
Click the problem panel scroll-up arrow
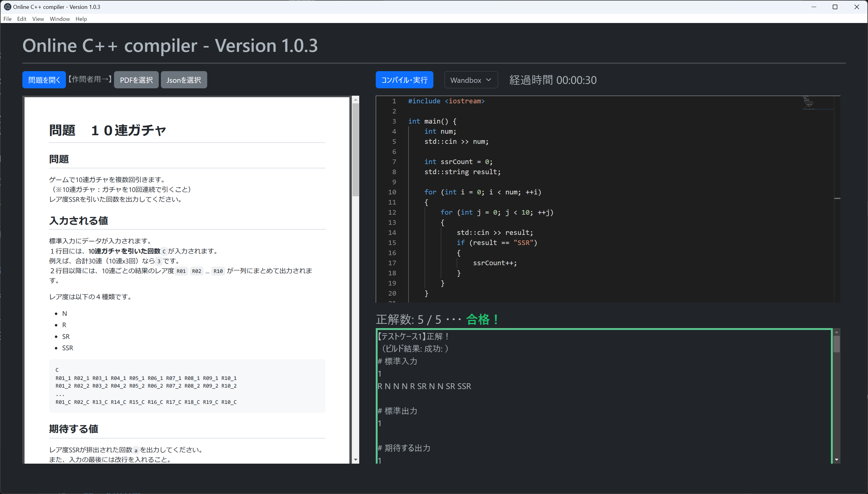pyautogui.click(x=355, y=100)
